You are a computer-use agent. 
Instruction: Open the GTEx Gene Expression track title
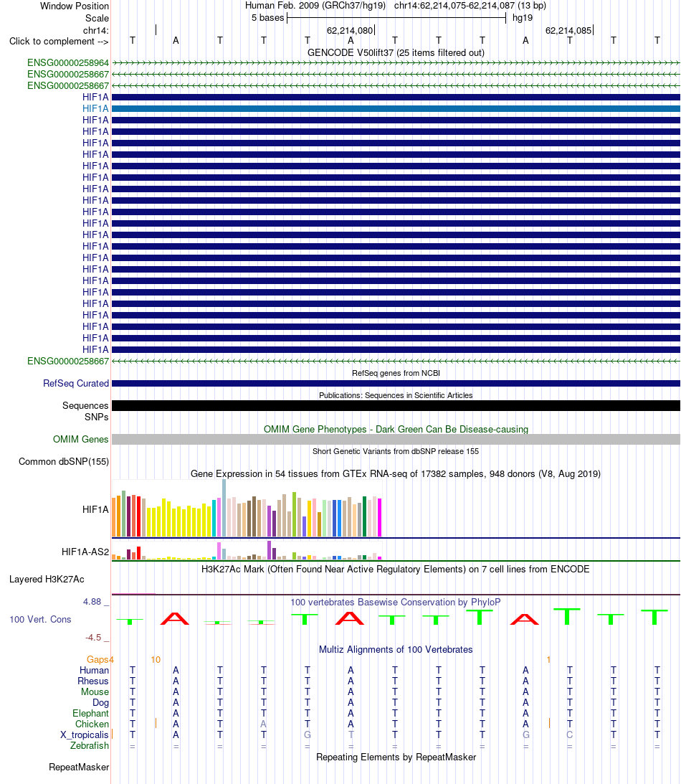pyautogui.click(x=396, y=473)
